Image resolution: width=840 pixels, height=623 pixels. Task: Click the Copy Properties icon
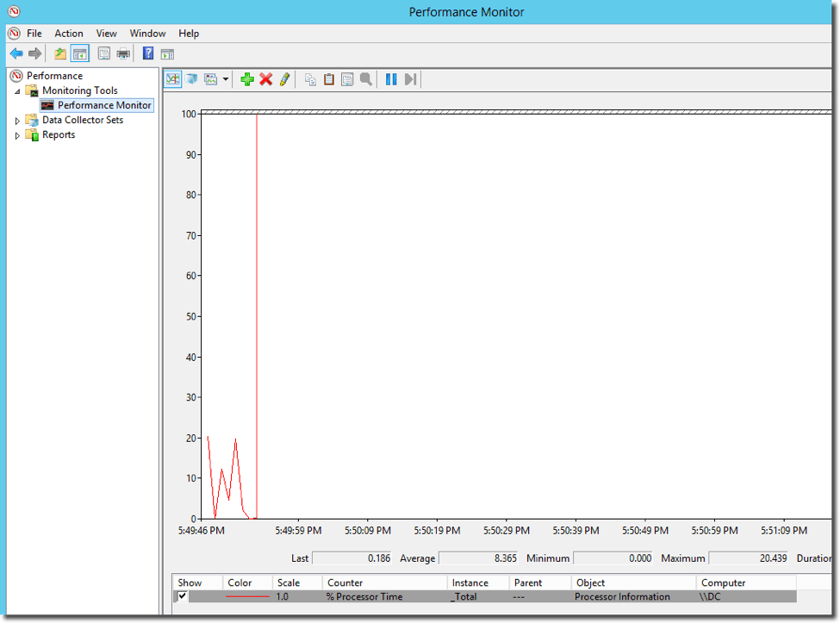click(310, 79)
